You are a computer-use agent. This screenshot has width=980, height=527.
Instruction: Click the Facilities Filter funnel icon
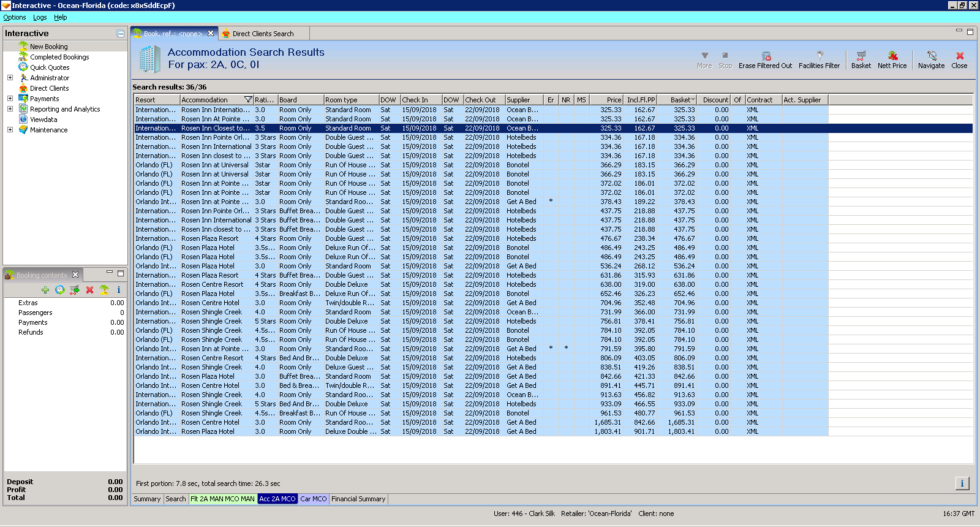[819, 56]
